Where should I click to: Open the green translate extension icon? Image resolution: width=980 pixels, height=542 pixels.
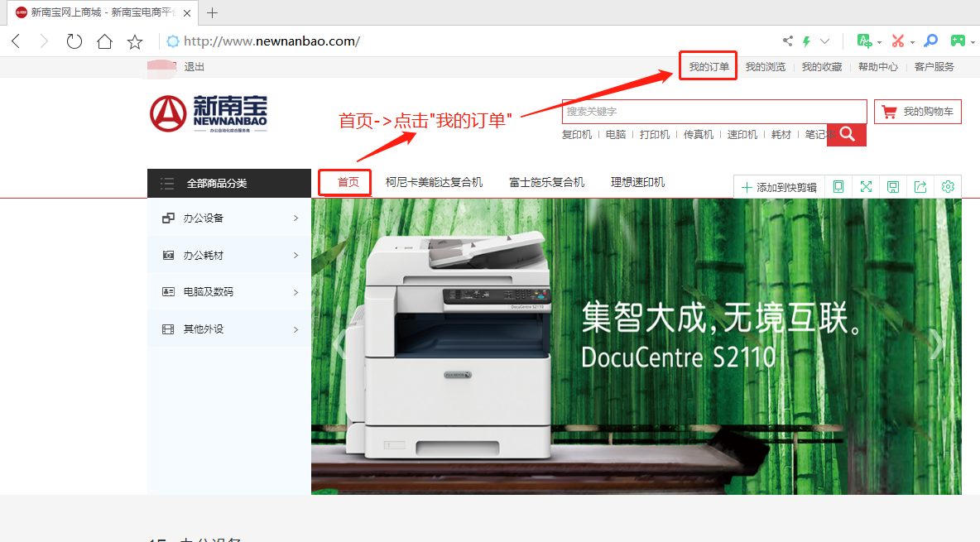coord(864,41)
